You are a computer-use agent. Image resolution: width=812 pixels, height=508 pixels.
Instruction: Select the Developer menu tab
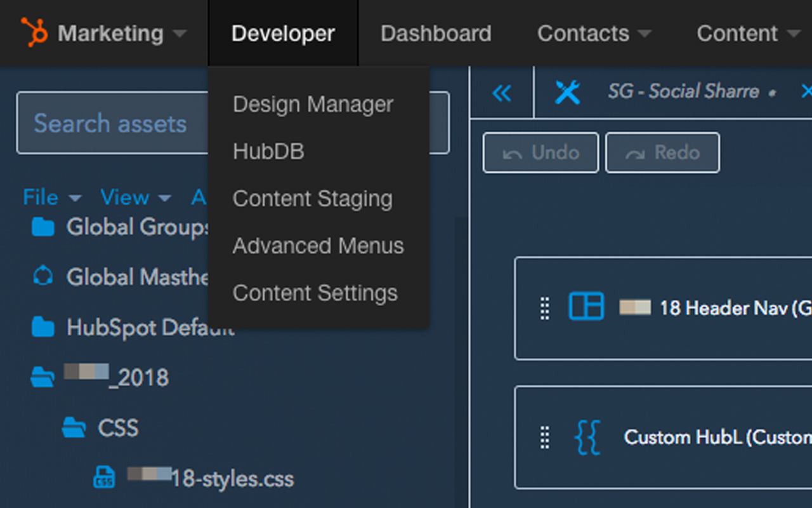coord(283,33)
